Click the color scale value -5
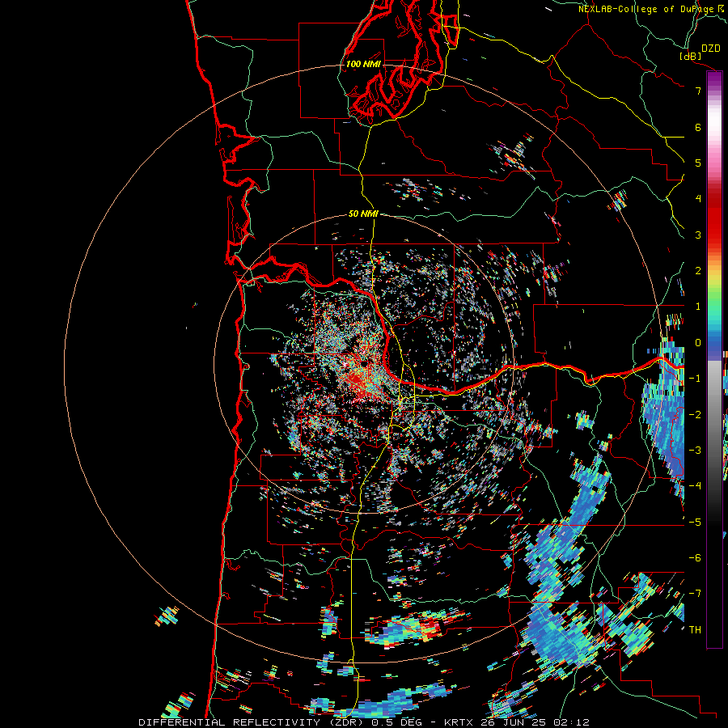The width and height of the screenshot is (728, 728). point(695,523)
